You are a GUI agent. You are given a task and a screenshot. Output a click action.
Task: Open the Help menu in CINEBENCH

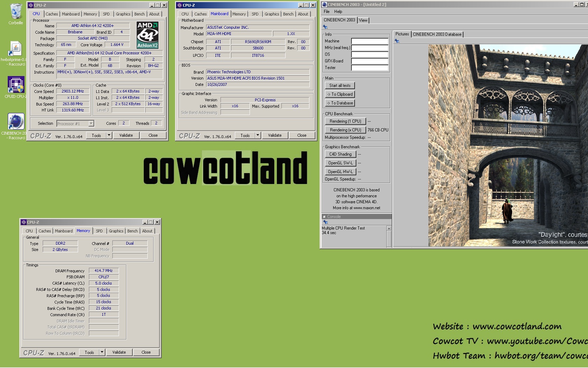(x=338, y=12)
